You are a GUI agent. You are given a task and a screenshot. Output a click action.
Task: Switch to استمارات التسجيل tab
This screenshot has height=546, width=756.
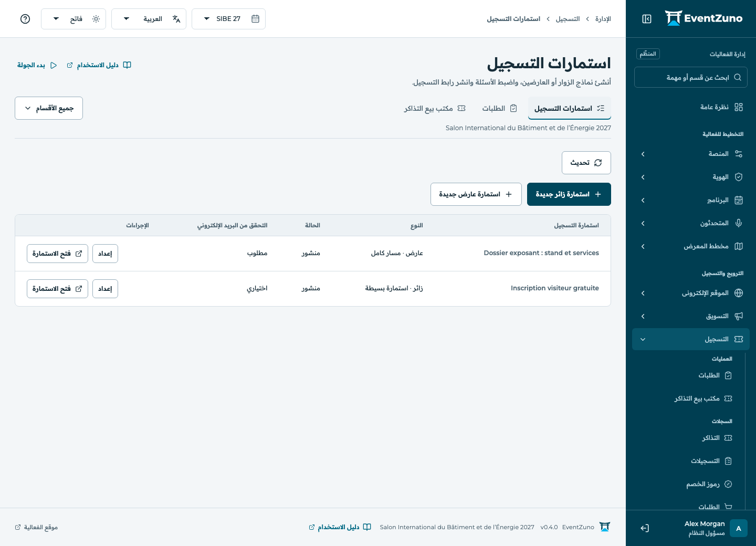pos(570,108)
